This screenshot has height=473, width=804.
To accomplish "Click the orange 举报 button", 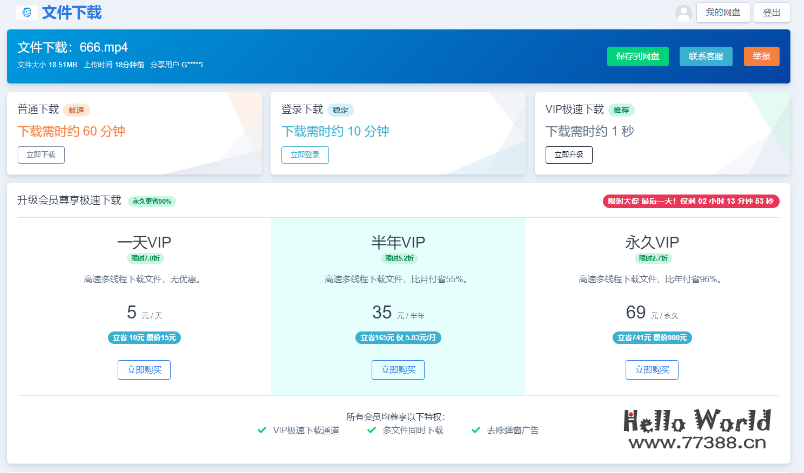I will tap(761, 56).
